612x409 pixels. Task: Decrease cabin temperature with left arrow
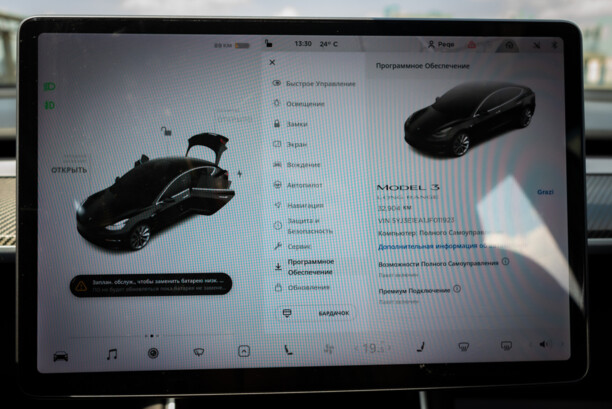coord(356,348)
